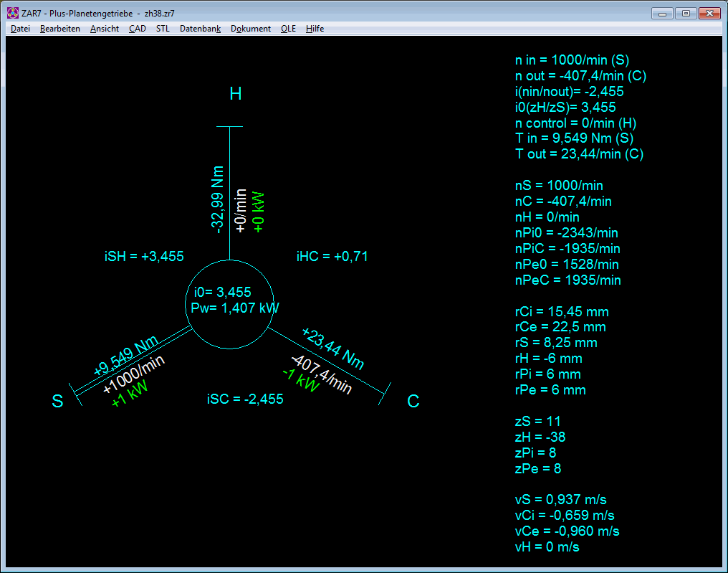Image resolution: width=728 pixels, height=573 pixels.
Task: Click the 'n in = 1000/min (S)' text
Action: click(x=572, y=60)
